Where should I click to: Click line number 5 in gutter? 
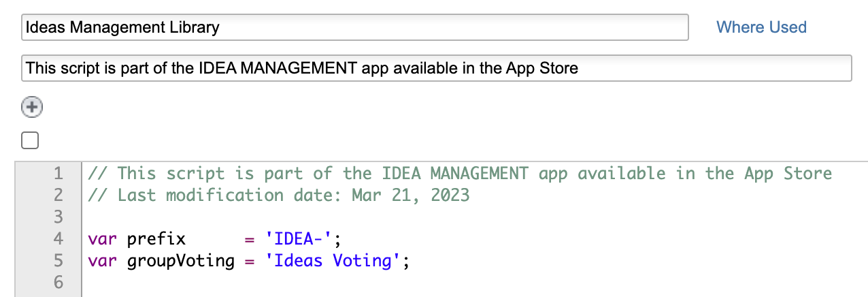point(58,260)
